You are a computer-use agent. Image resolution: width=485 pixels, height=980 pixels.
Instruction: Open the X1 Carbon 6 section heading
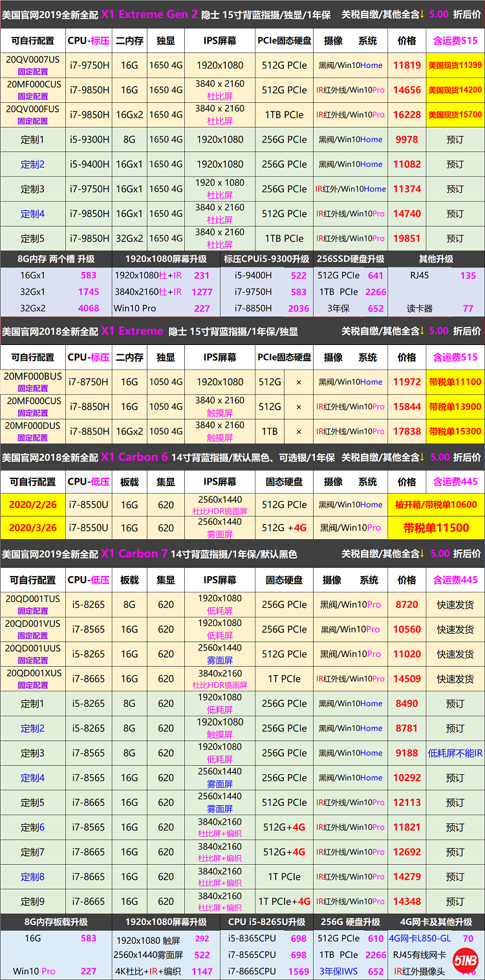pos(134,457)
